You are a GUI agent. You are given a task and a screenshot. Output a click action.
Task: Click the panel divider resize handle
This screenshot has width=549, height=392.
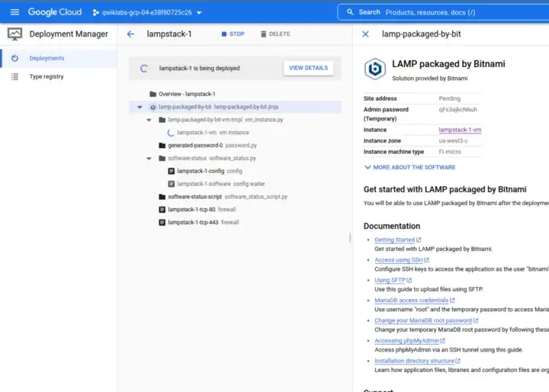point(350,237)
